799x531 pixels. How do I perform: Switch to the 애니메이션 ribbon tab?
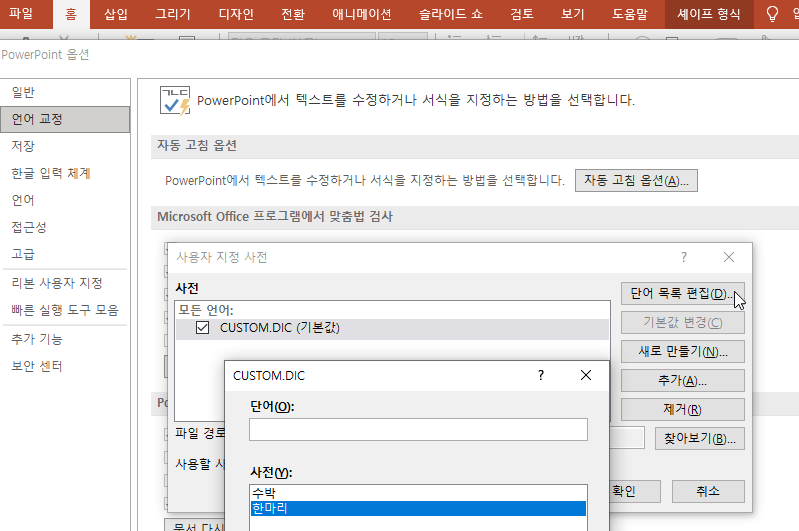[x=362, y=14]
